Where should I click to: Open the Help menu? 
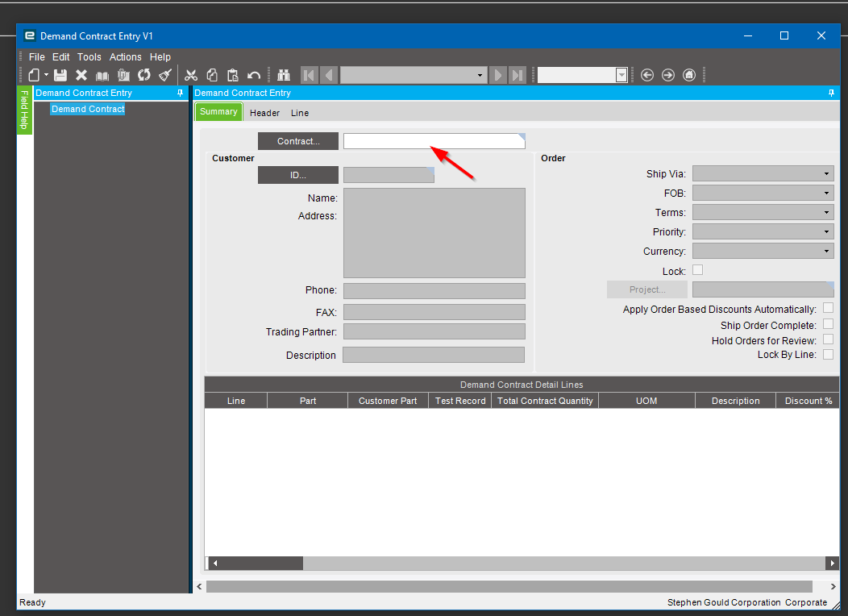coord(160,56)
